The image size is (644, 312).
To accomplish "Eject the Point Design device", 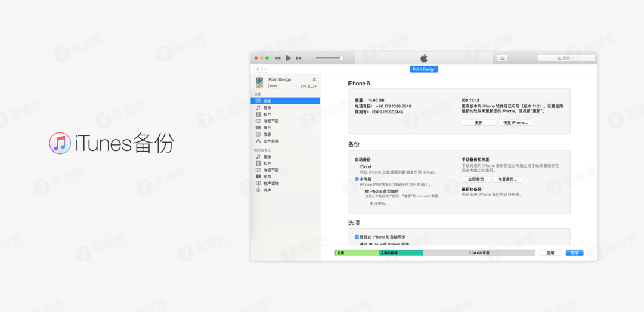I will 314,79.
